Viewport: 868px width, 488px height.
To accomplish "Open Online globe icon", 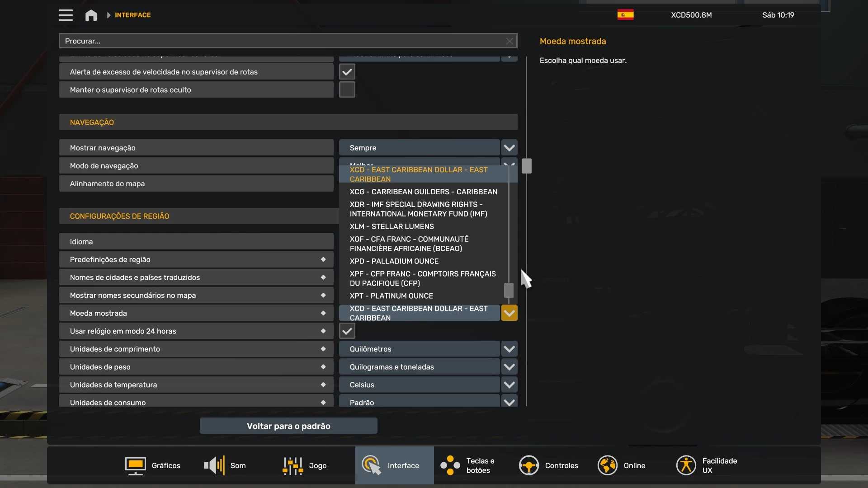I will pyautogui.click(x=607, y=465).
